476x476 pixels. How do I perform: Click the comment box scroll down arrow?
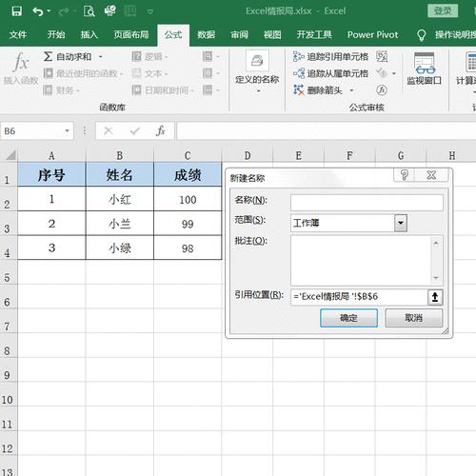436,278
